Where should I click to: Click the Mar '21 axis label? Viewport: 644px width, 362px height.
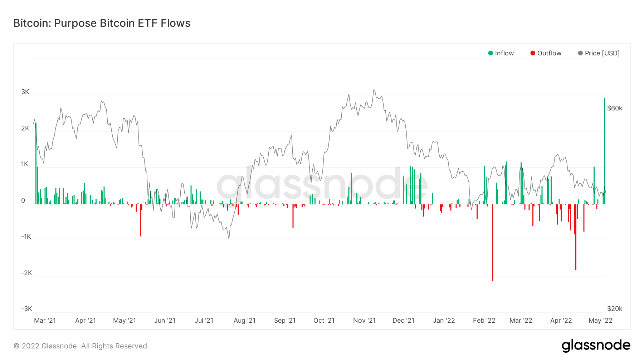point(45,321)
